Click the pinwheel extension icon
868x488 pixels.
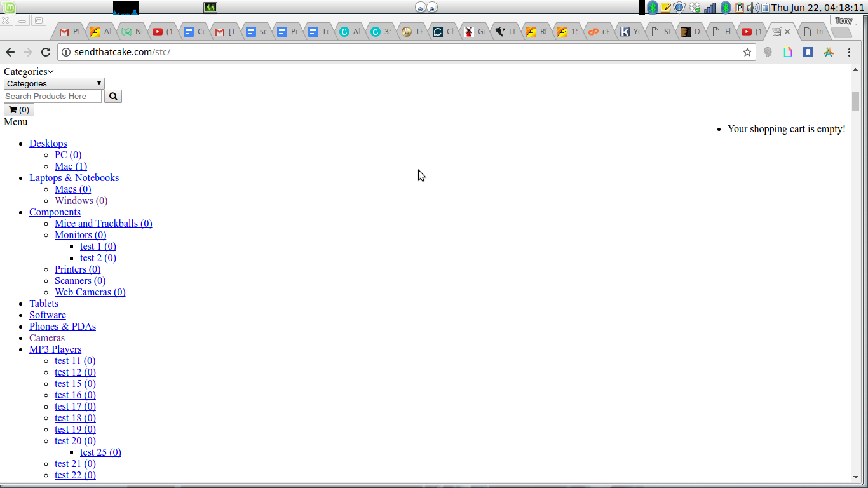(828, 52)
